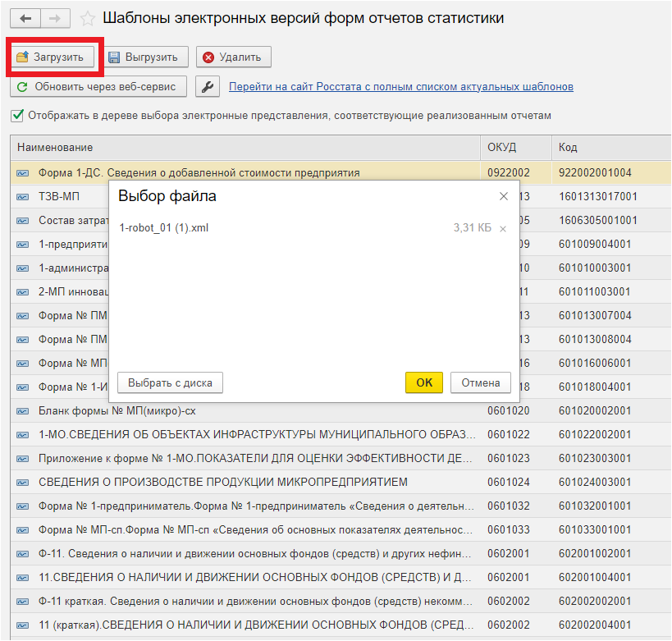
Task: Click icon of Ф-11 краткая row
Action: (x=23, y=602)
